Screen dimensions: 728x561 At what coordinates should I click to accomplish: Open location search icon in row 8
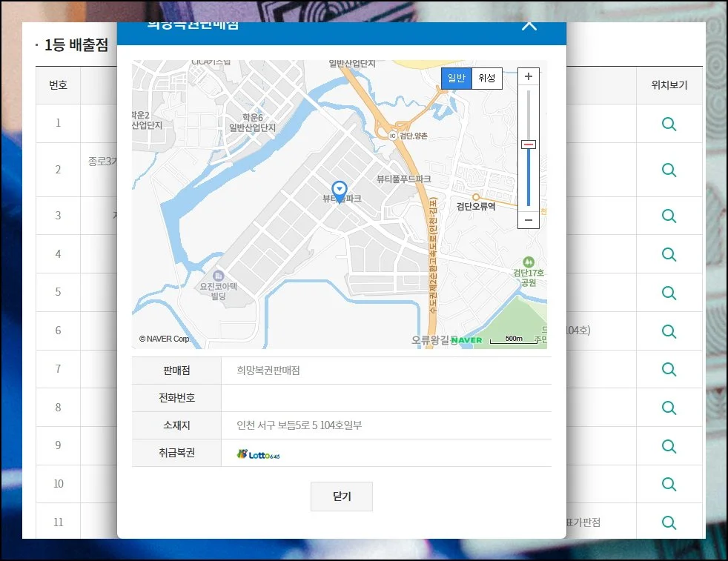click(x=669, y=408)
